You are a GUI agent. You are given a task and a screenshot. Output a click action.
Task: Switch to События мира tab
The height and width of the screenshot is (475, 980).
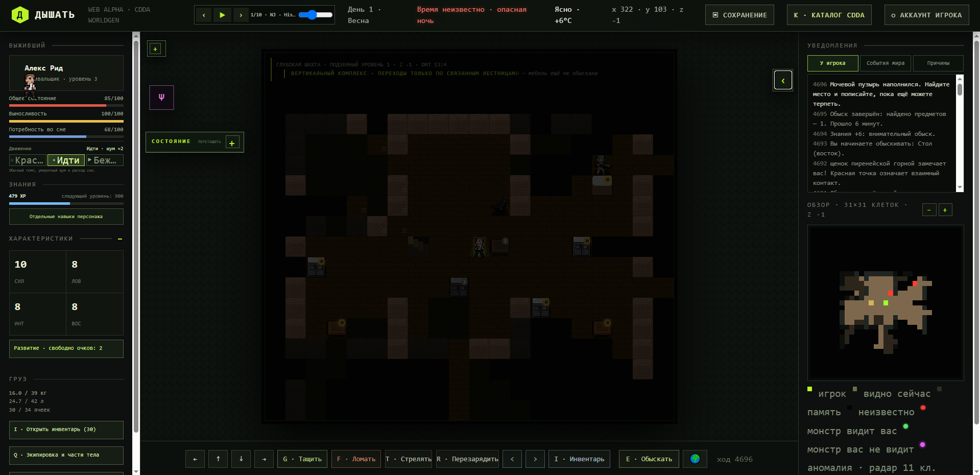[x=886, y=63]
